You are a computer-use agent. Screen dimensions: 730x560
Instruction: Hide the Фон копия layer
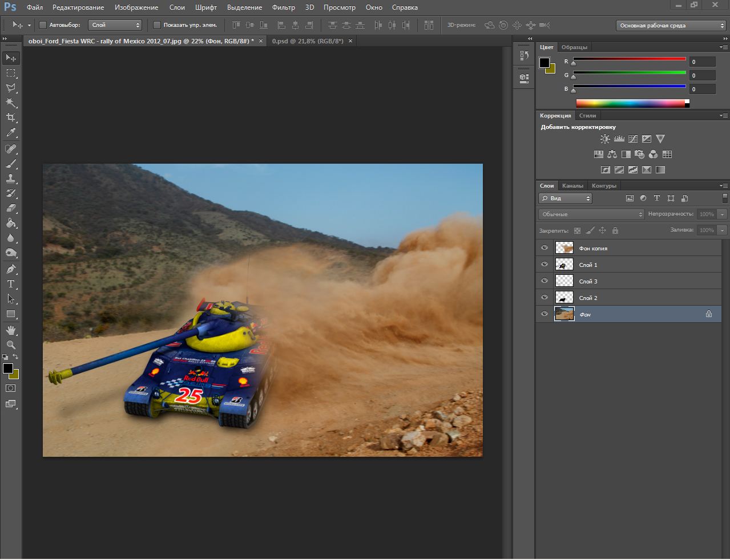(544, 248)
